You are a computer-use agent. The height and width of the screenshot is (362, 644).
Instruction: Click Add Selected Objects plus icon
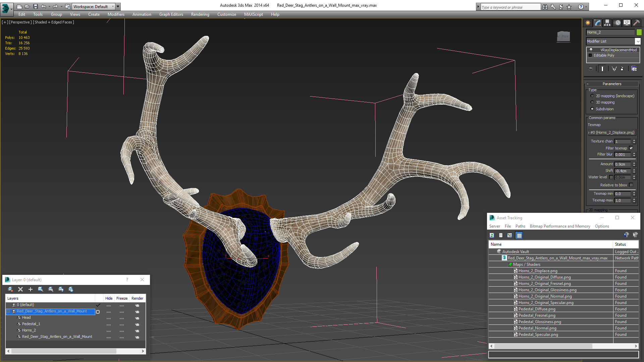[31, 289]
